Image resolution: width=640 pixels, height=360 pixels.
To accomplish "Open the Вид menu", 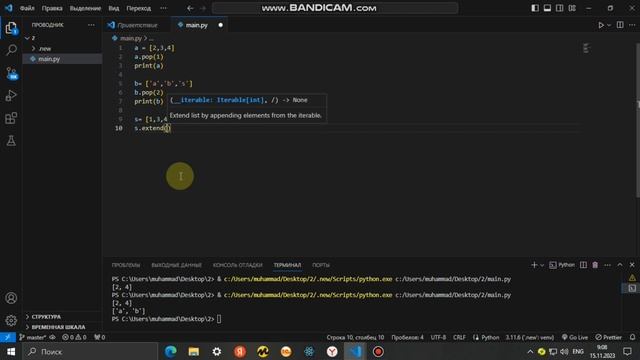I will pos(113,8).
